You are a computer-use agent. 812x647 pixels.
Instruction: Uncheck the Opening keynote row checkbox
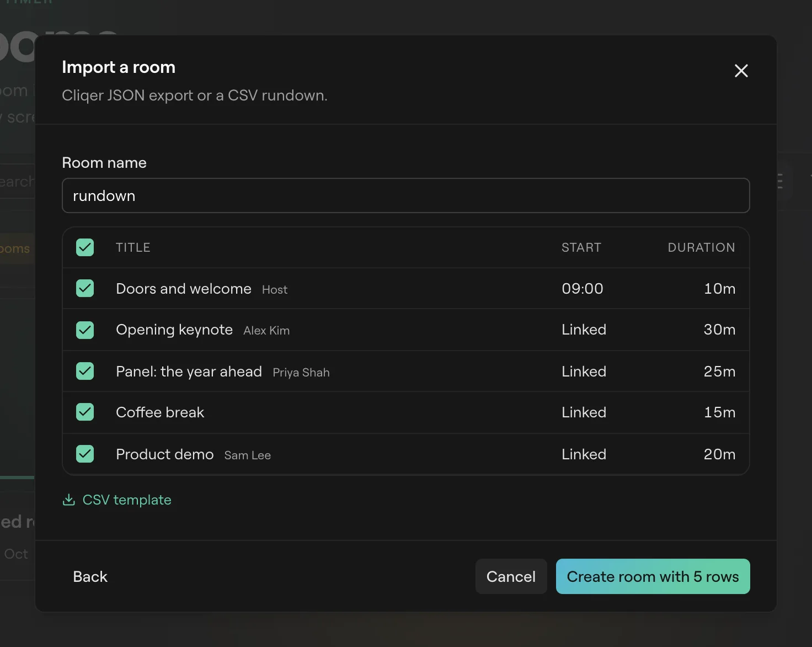[x=85, y=330]
